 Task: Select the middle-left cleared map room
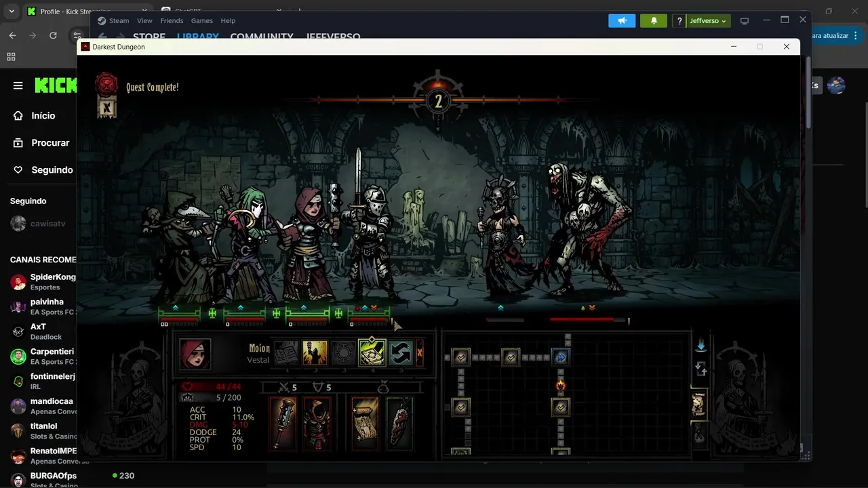tap(461, 407)
